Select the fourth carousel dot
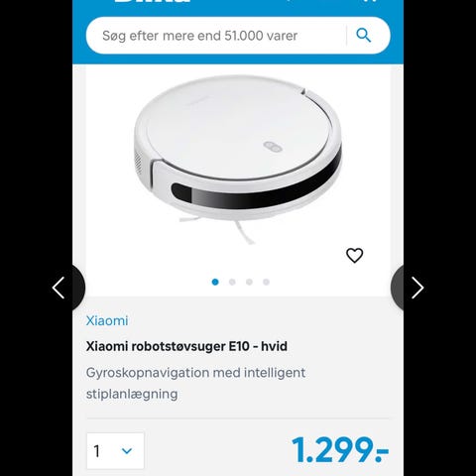476x476 pixels. click(266, 282)
